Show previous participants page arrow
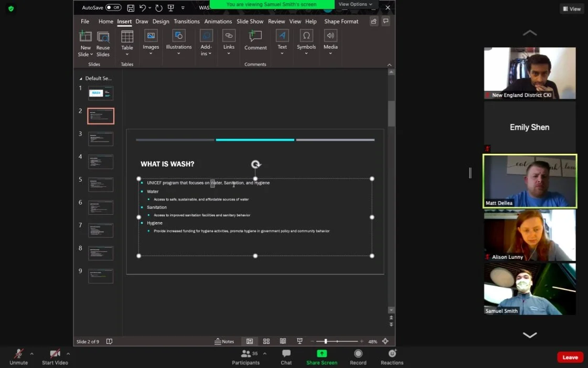588x368 pixels. [529, 33]
